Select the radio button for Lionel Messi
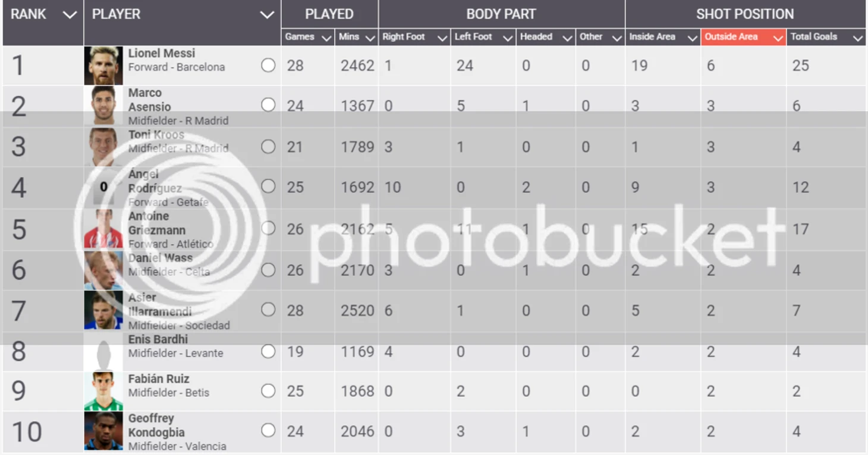Viewport: 868px width, 455px height. click(x=268, y=65)
